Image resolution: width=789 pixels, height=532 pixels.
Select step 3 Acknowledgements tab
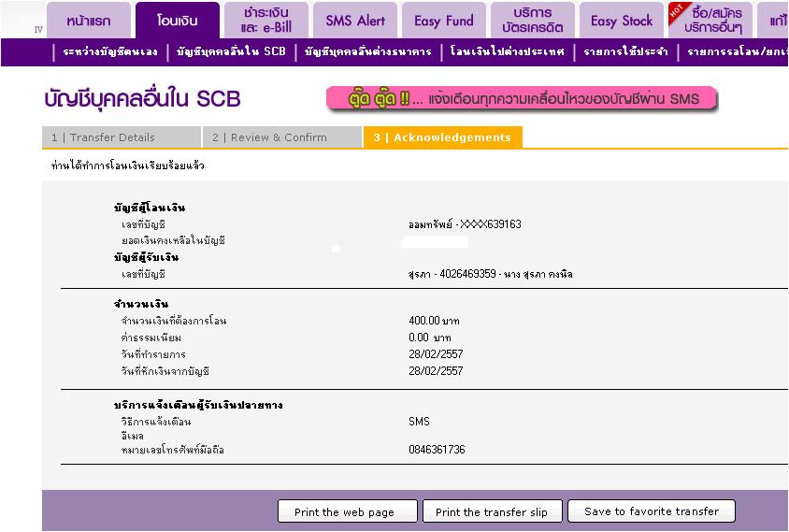pyautogui.click(x=442, y=137)
